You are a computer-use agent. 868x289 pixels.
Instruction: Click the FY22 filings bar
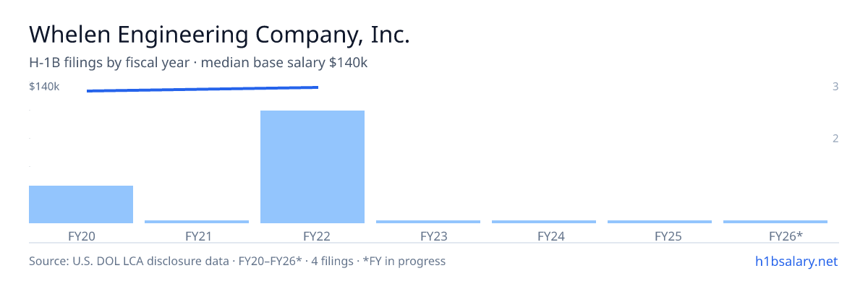tap(312, 167)
